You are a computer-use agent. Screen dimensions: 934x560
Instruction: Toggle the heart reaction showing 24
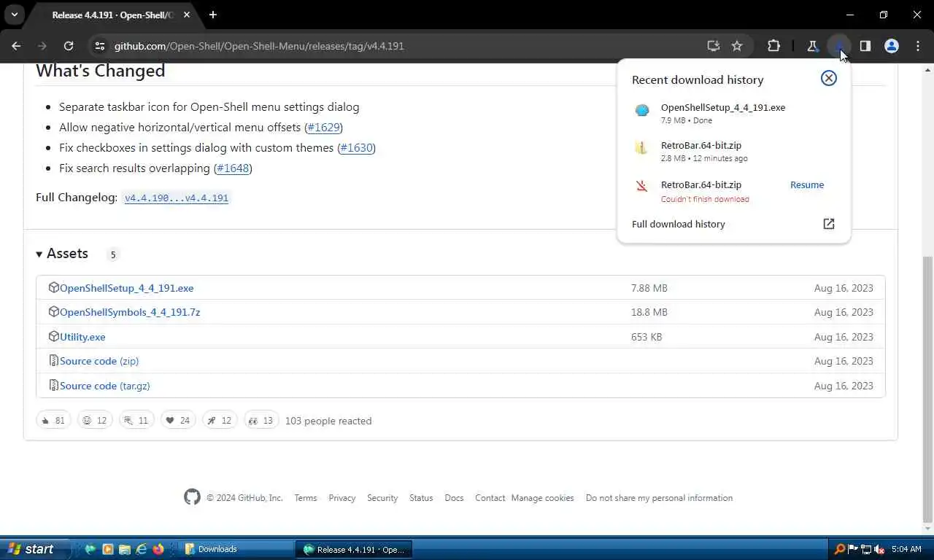178,421
